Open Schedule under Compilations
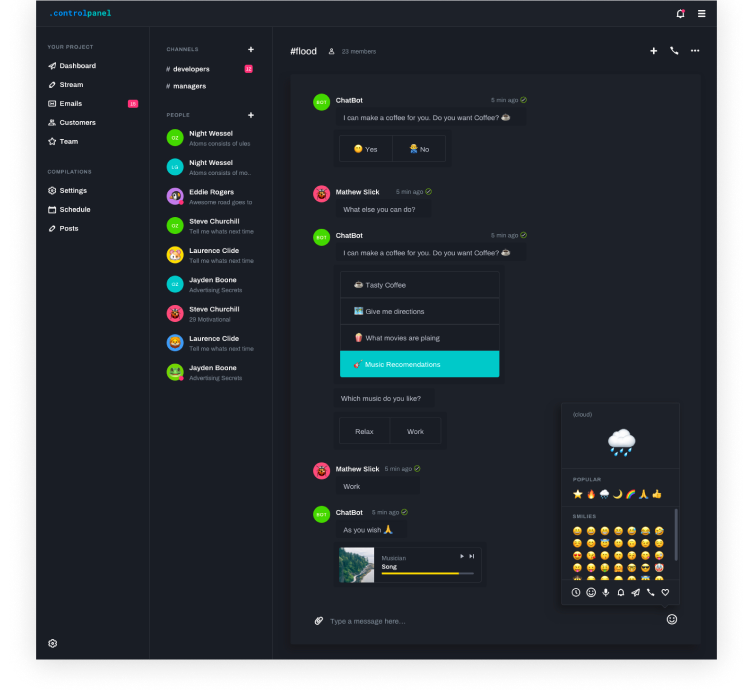This screenshot has height=695, width=756. tap(74, 210)
